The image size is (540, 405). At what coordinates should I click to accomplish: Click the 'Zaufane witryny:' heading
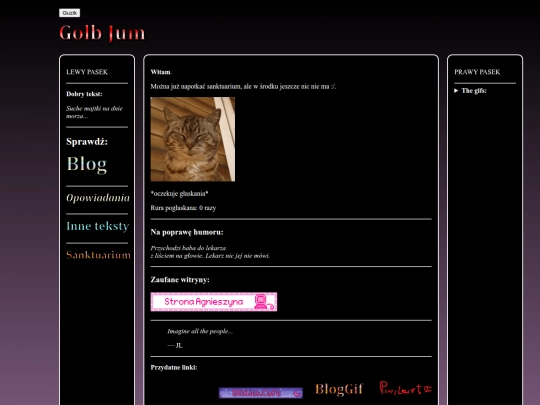click(180, 280)
